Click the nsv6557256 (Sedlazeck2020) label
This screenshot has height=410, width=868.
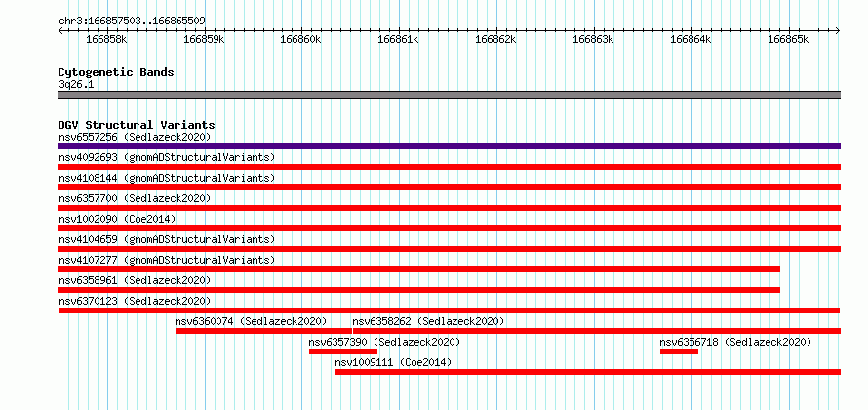[135, 137]
